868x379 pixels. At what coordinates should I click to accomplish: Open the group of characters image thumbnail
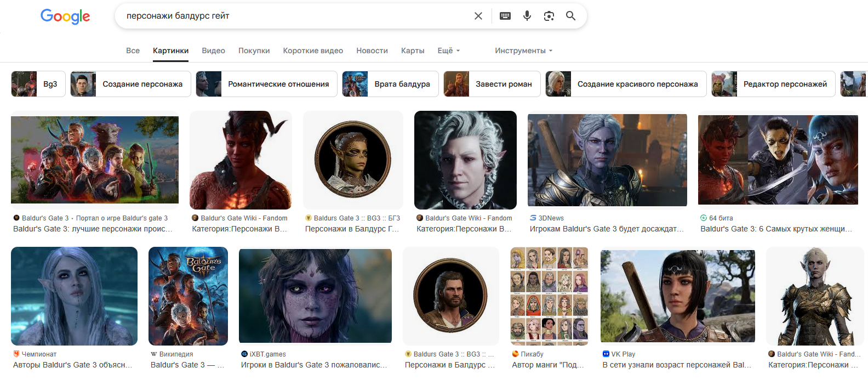95,160
